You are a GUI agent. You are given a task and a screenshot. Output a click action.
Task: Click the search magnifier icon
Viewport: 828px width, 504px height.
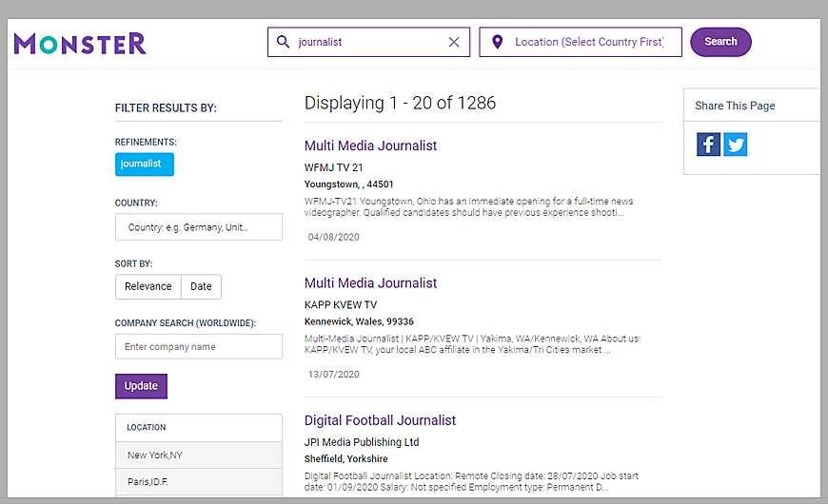point(283,42)
